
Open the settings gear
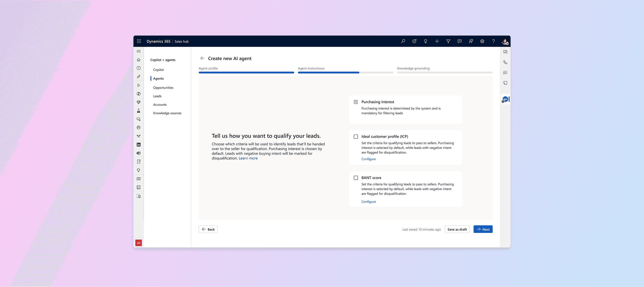(482, 41)
